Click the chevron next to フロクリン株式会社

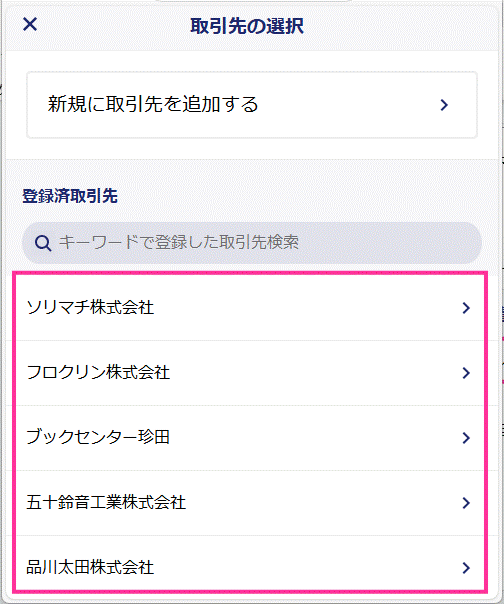point(466,373)
